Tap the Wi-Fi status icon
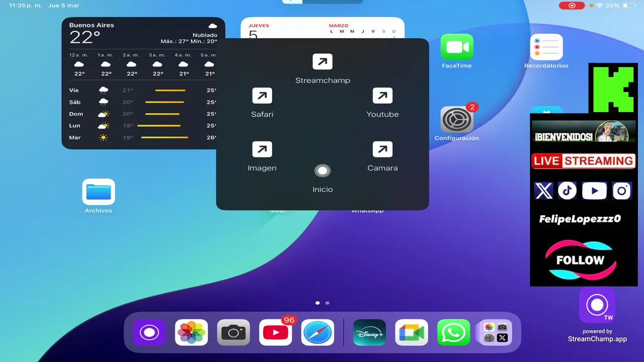644x362 pixels. point(599,6)
